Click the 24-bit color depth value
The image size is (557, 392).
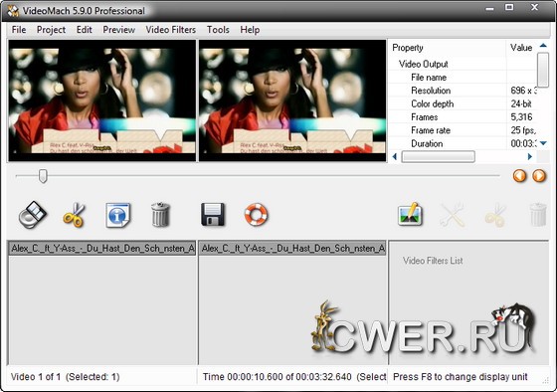(x=521, y=103)
